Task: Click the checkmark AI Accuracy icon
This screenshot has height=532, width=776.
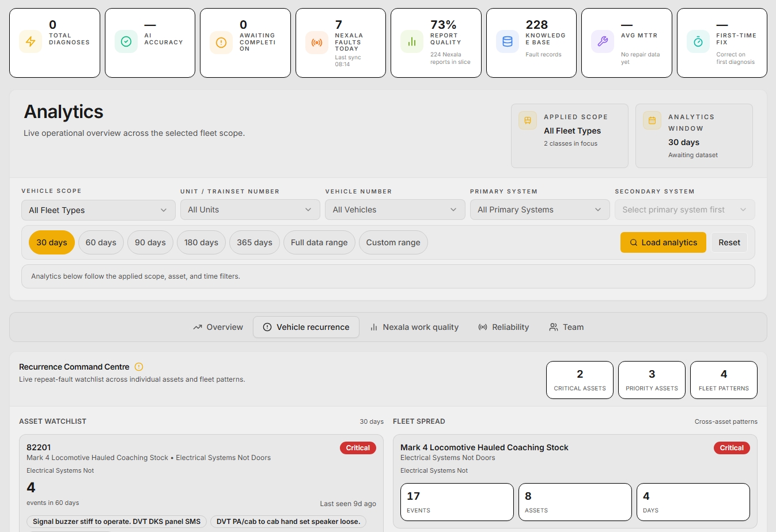Action: tap(126, 41)
